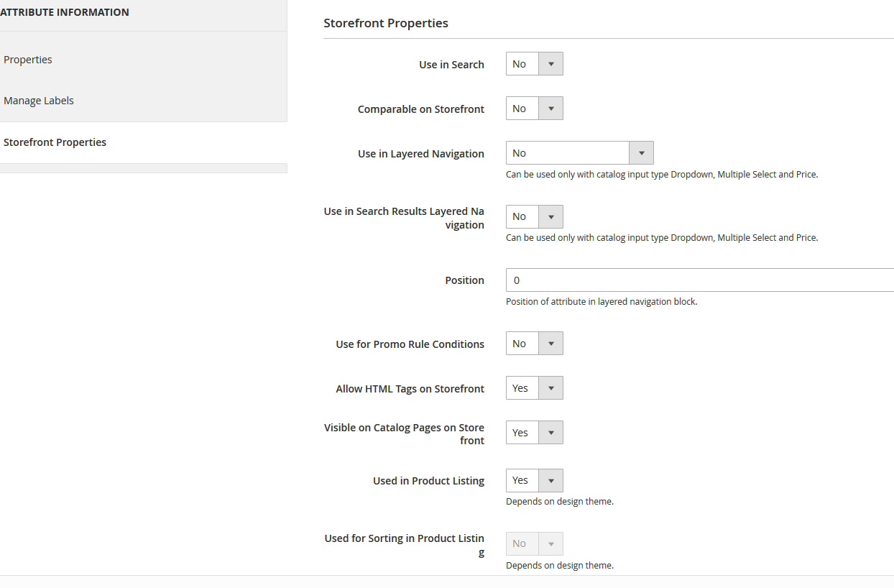Open the Use in Layered Navigation arrow
This screenshot has height=588, width=894.
pos(640,152)
